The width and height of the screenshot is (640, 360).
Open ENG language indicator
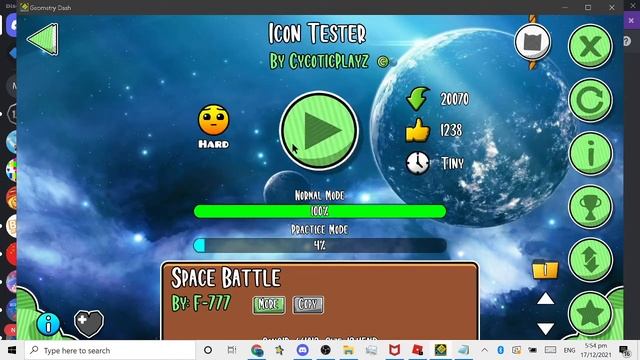[x=569, y=350]
